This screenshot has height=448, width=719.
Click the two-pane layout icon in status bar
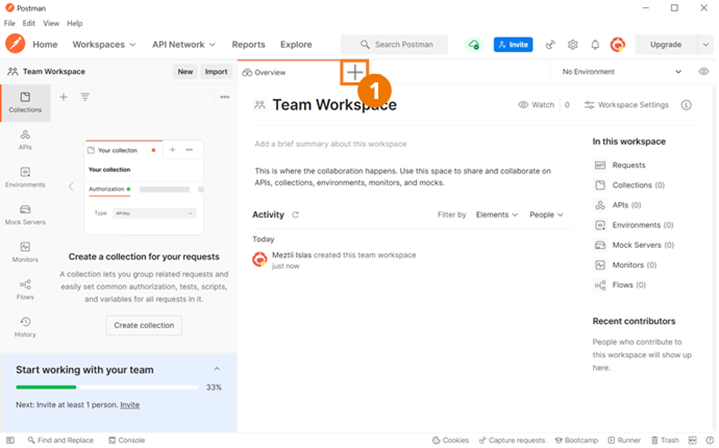tap(692, 440)
